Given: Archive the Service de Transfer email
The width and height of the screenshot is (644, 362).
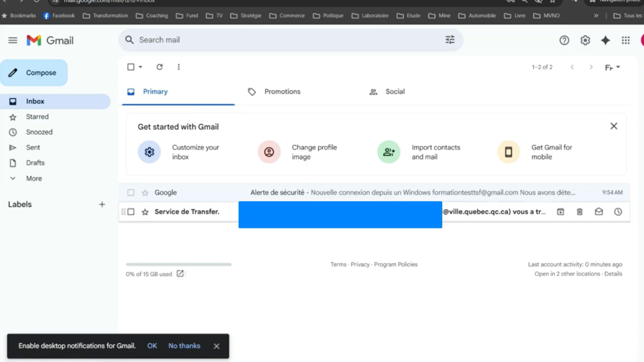Looking at the screenshot, I should (x=560, y=212).
